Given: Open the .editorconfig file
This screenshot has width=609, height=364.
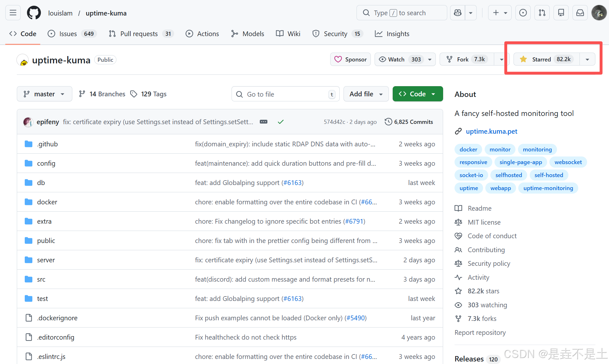Looking at the screenshot, I should coord(56,337).
